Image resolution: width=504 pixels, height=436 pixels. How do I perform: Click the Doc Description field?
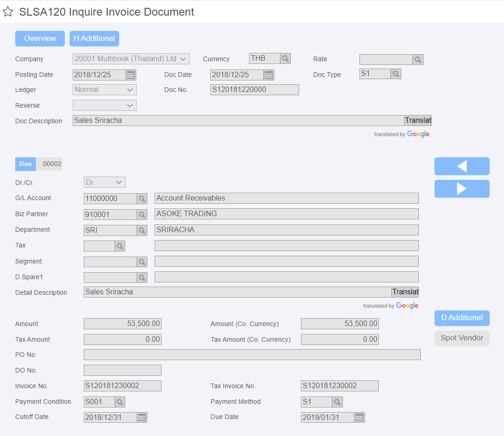[x=238, y=120]
